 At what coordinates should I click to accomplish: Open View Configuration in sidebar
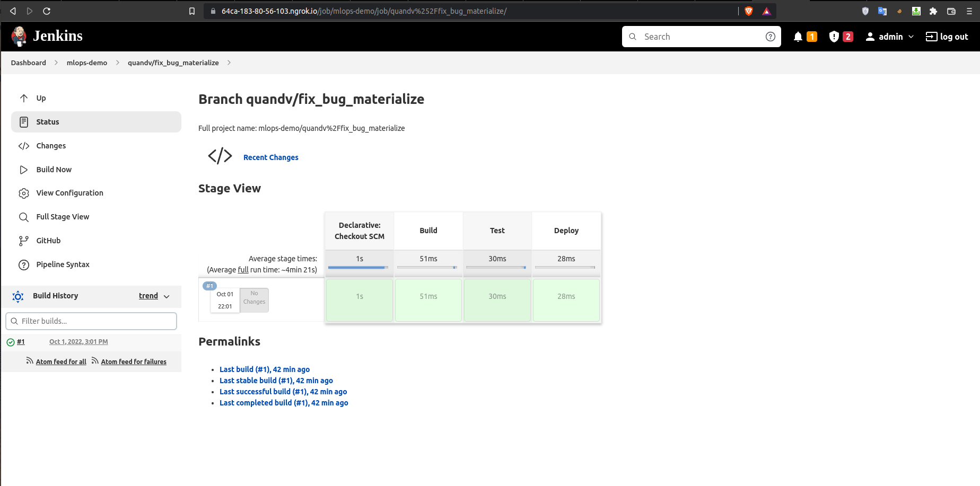[69, 193]
